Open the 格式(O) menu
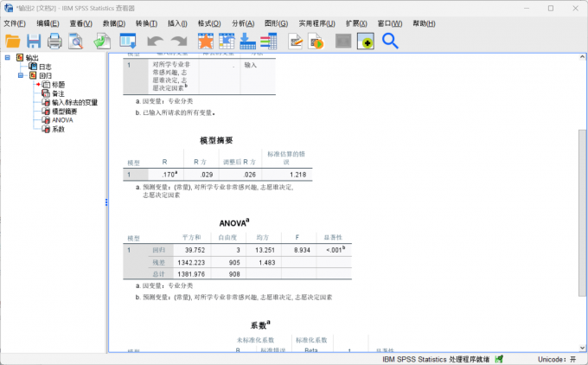This screenshot has width=588, height=365. (x=209, y=23)
